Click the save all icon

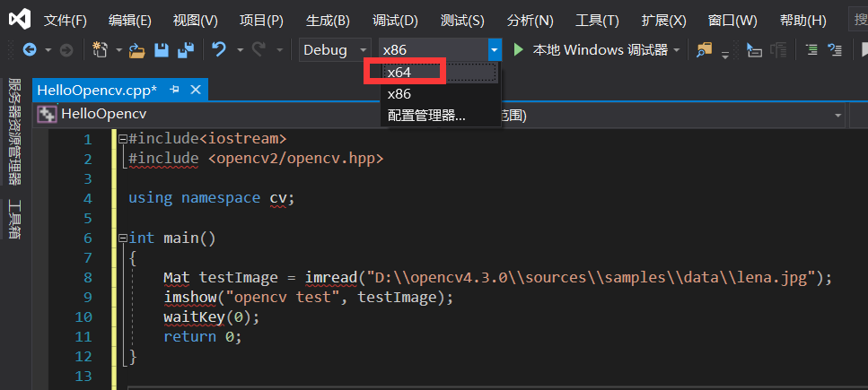coord(186,50)
